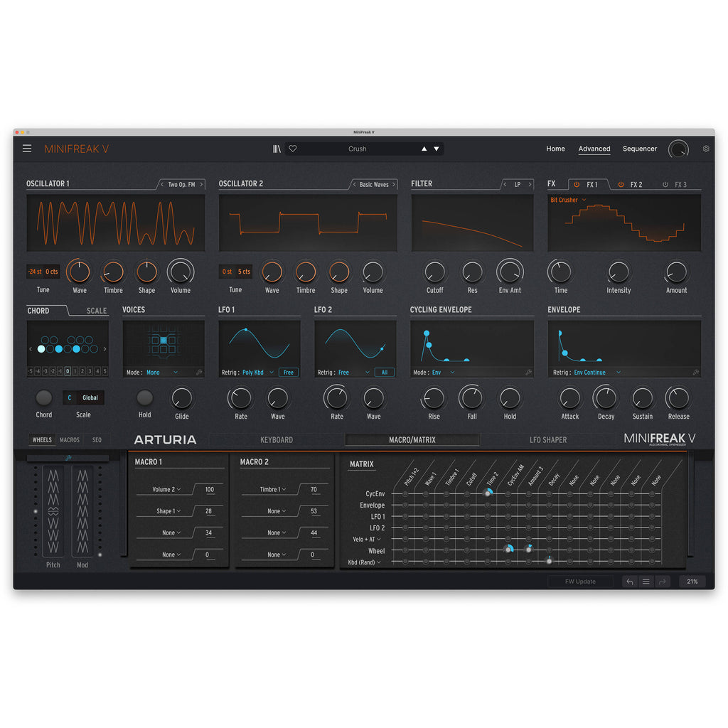Expand Macro 1 Volume 2 destination dropdown
The image size is (728, 728).
tap(168, 490)
